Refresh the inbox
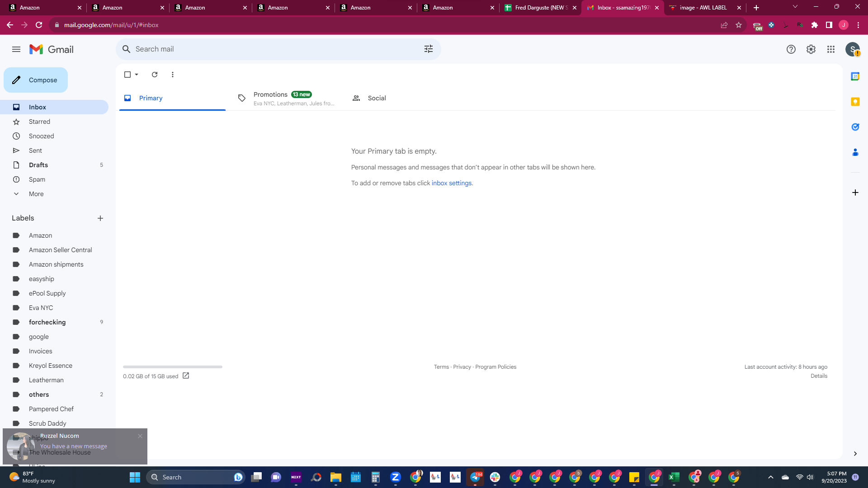Screen dimensions: 868x488 click(x=155, y=75)
